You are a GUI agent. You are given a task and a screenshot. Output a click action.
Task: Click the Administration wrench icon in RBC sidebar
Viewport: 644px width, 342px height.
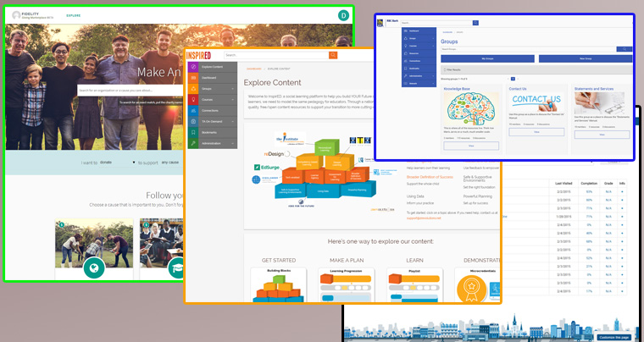coord(405,76)
